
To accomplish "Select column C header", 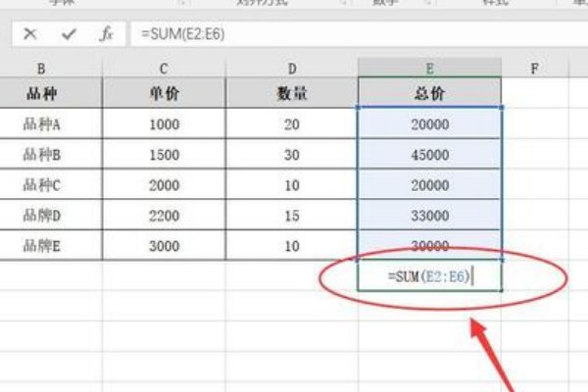I will point(164,69).
